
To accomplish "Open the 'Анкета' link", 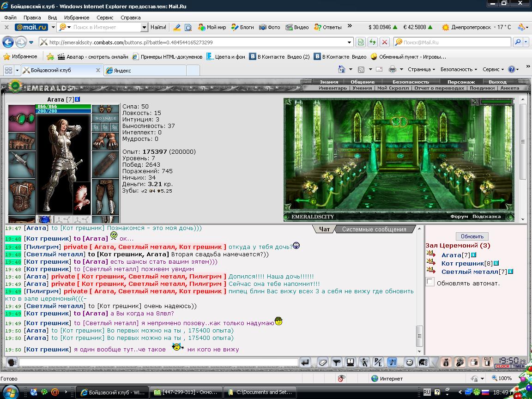I will click(x=510, y=88).
